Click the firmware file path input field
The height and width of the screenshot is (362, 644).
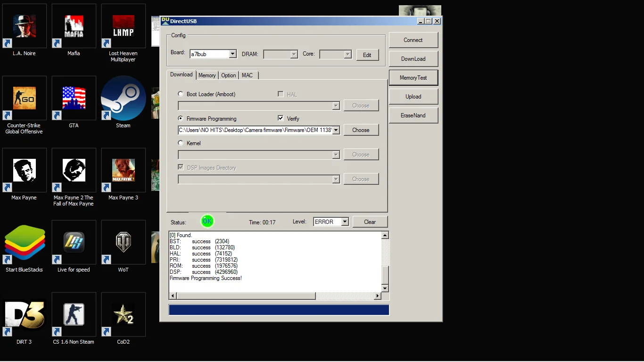tap(255, 131)
